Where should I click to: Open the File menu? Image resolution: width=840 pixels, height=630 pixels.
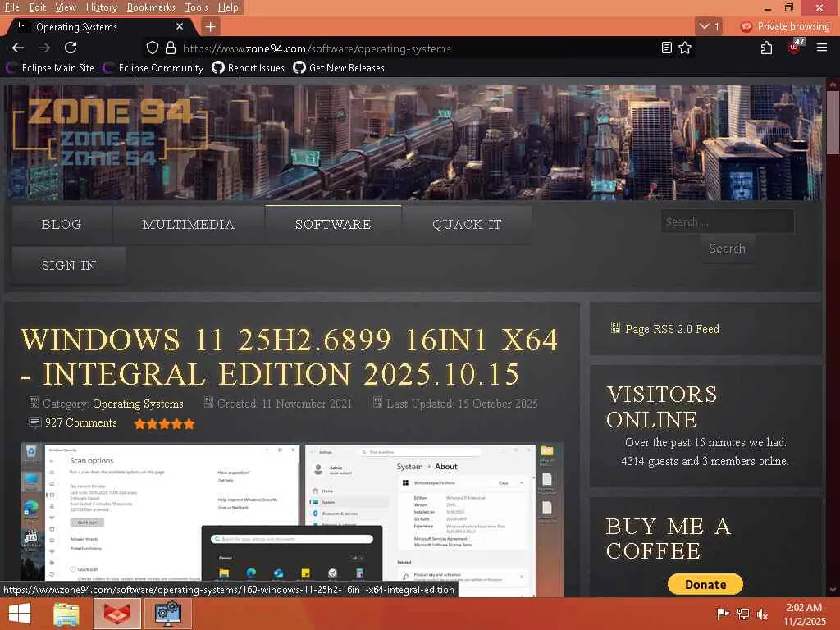coord(11,7)
